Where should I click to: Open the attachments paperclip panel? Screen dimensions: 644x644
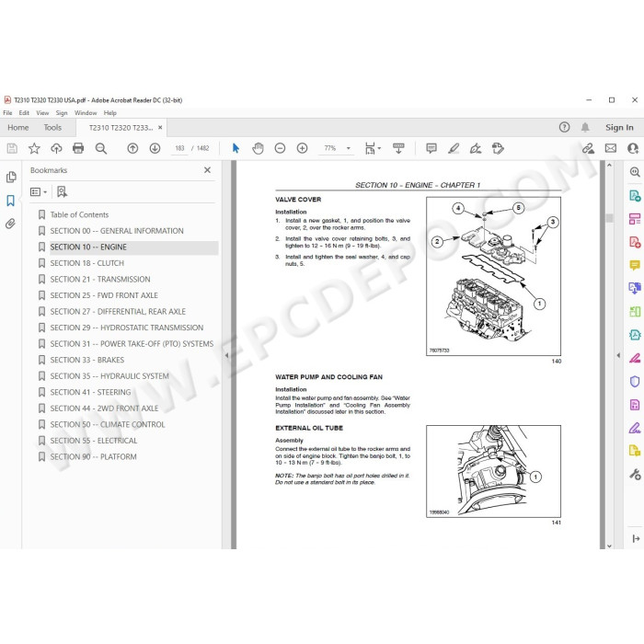coord(11,224)
